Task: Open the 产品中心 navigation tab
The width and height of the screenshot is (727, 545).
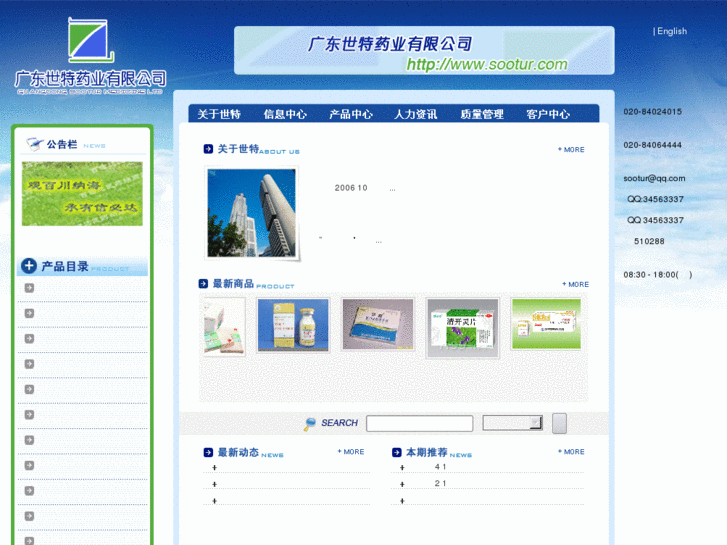Action: (x=351, y=114)
